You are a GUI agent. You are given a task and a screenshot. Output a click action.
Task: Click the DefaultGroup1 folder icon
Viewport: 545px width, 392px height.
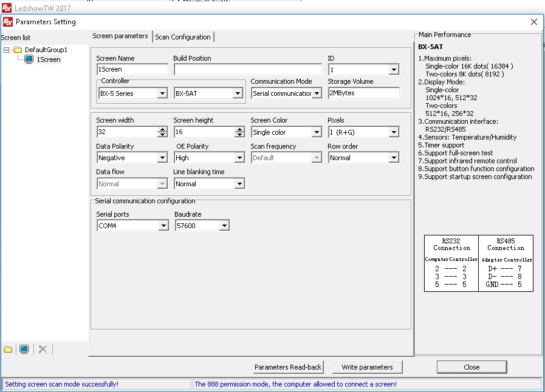click(x=18, y=50)
